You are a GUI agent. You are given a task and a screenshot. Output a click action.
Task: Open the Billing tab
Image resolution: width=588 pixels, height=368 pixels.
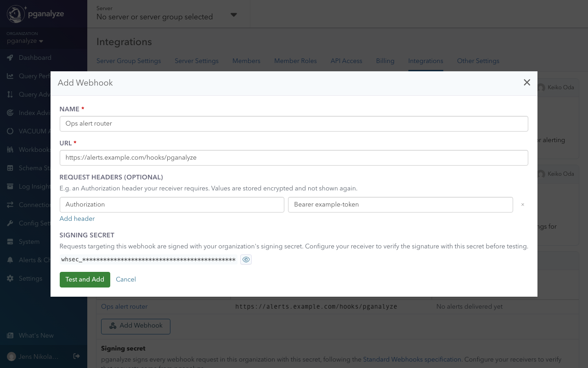[385, 61]
